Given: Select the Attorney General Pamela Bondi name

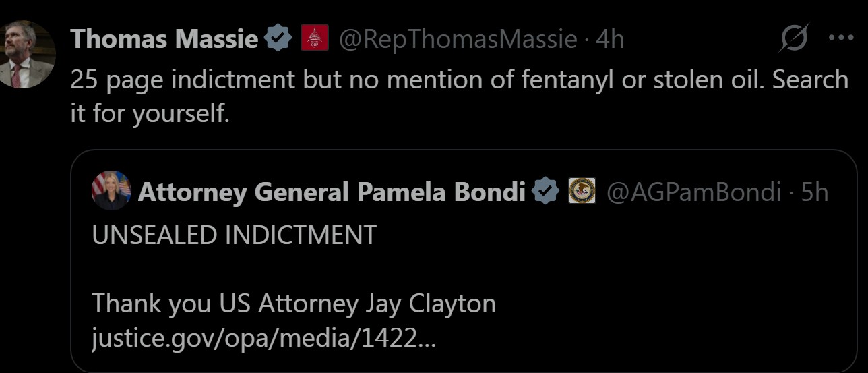Looking at the screenshot, I should (x=332, y=193).
